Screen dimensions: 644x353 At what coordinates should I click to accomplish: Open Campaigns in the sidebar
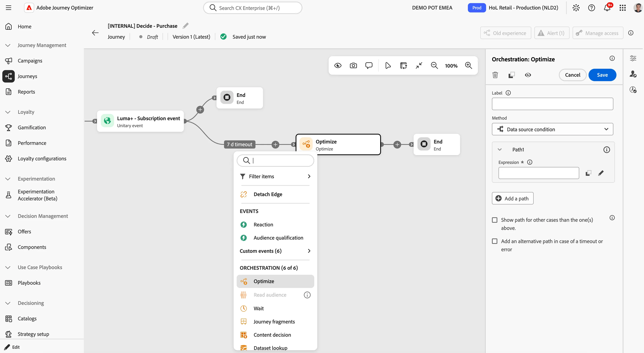pos(30,61)
